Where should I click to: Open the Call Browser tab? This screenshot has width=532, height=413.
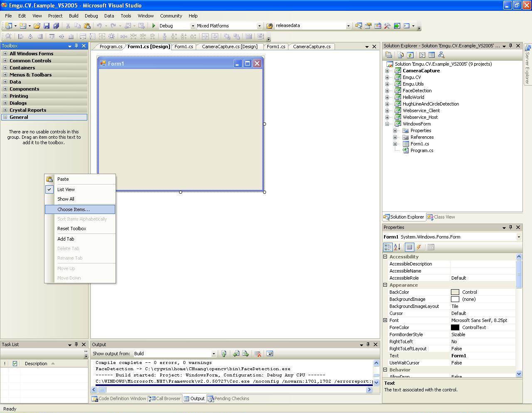(x=165, y=398)
